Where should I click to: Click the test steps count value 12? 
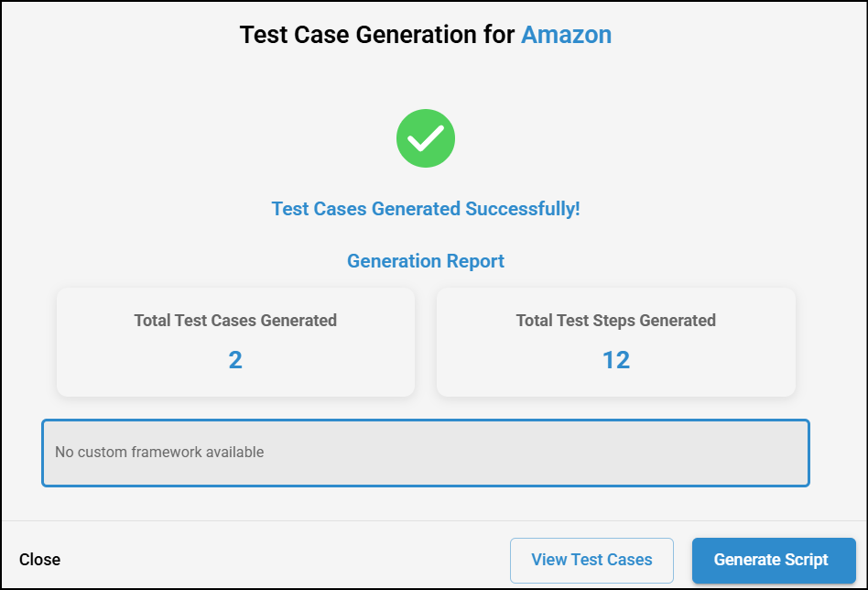click(x=615, y=360)
